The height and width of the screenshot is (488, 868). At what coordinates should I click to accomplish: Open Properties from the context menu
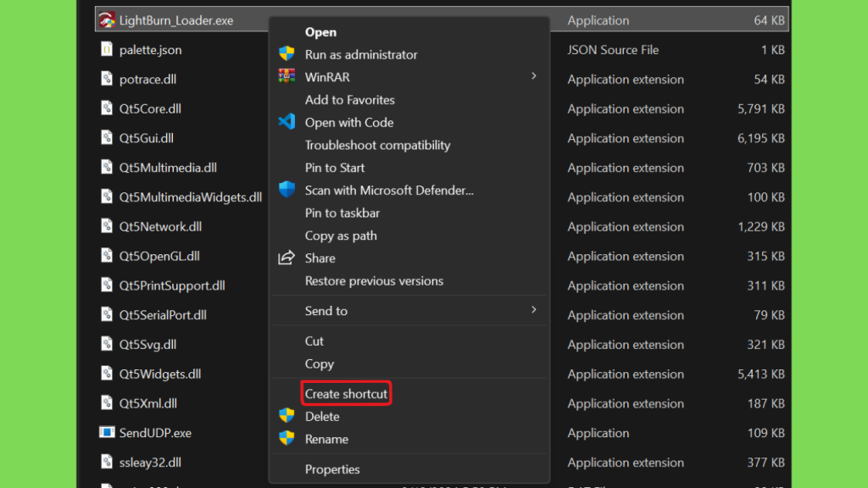pos(332,469)
